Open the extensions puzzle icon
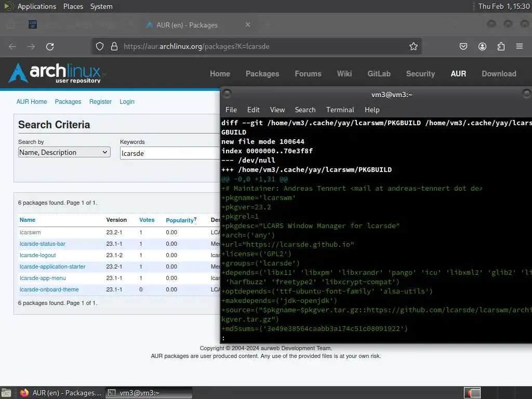The image size is (532, 399). pyautogui.click(x=501, y=46)
